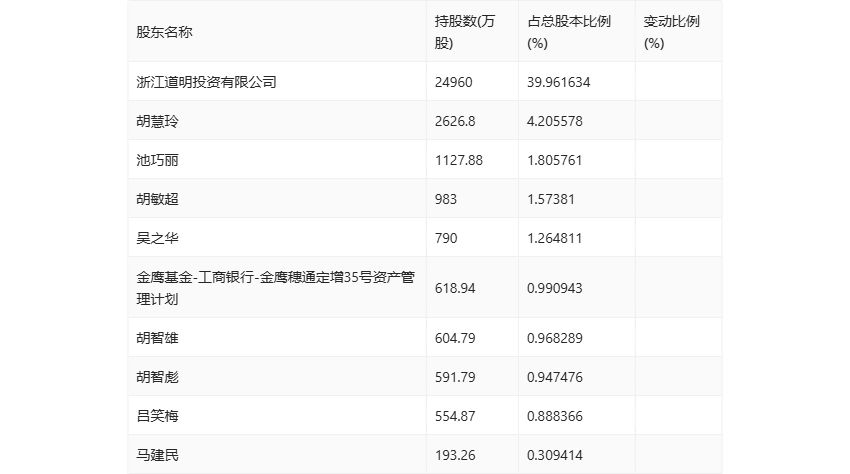Click the share count 618.94
Image resolution: width=850 pixels, height=474 pixels.
(x=455, y=288)
